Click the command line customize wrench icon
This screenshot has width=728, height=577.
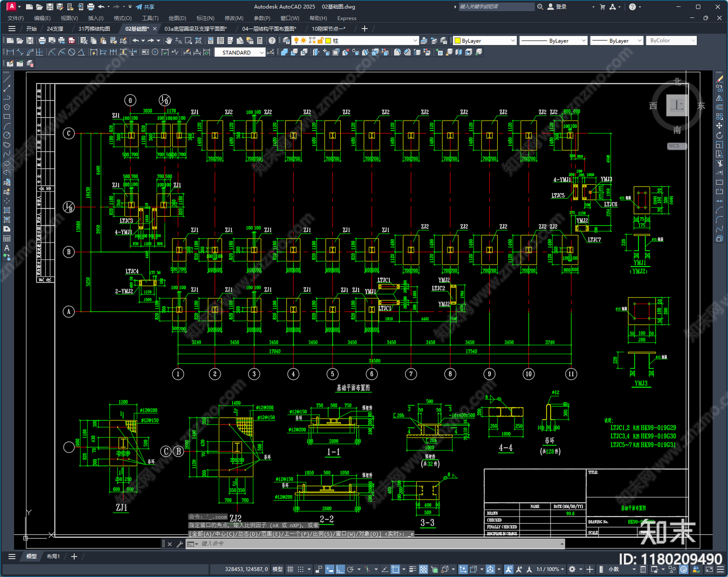(x=180, y=544)
